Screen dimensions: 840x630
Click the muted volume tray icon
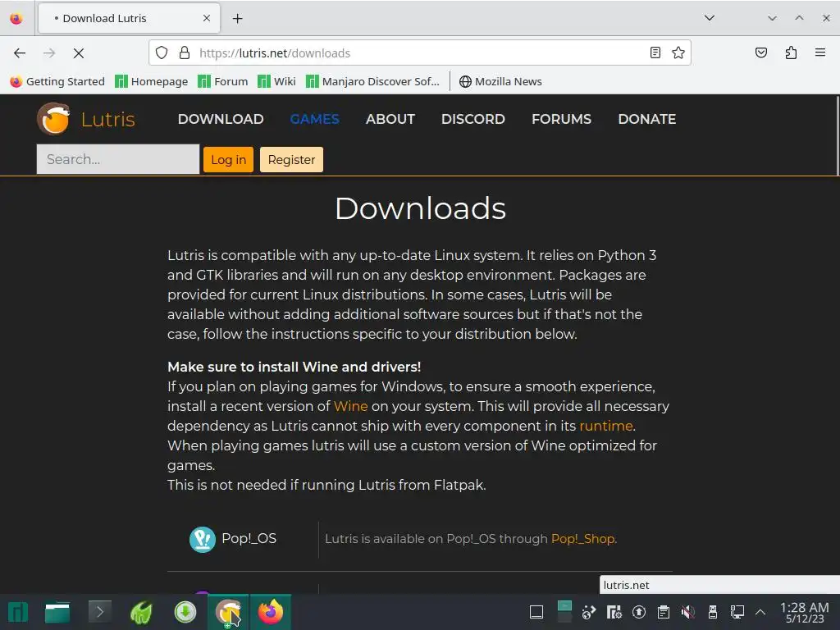point(688,612)
